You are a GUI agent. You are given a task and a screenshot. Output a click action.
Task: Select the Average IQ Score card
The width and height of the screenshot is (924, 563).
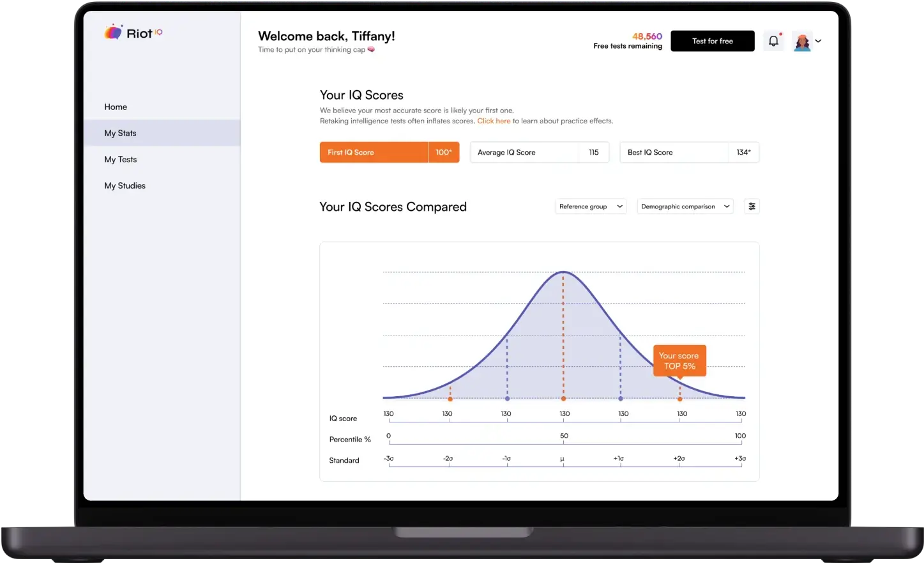point(539,152)
